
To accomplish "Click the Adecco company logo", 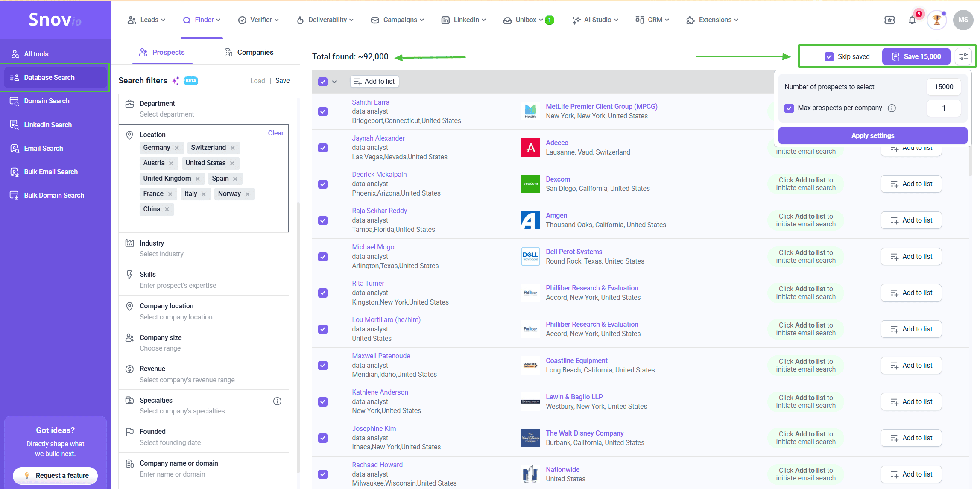I will coord(530,148).
